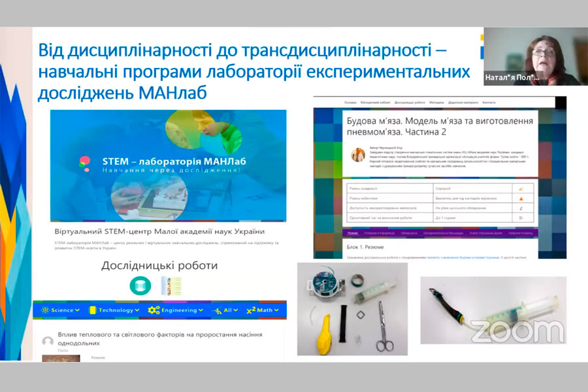
Task: Select the Експериментальна Процедура tab
Action: point(443,233)
